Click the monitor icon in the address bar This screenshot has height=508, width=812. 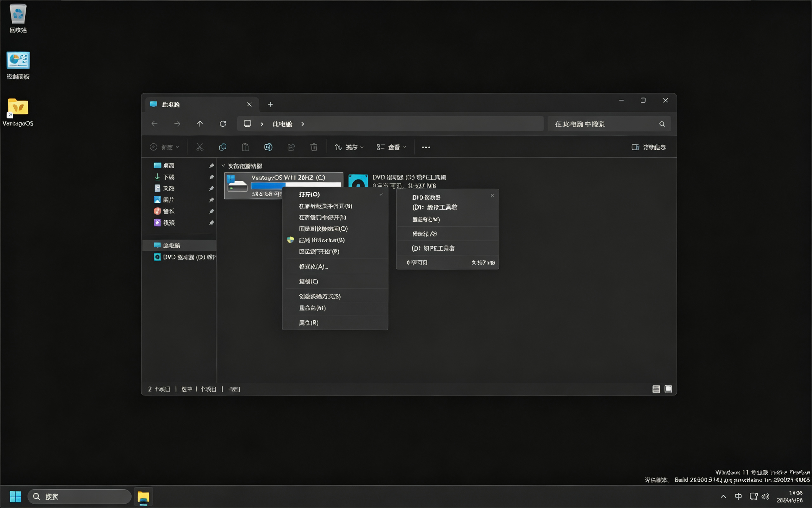coord(247,124)
